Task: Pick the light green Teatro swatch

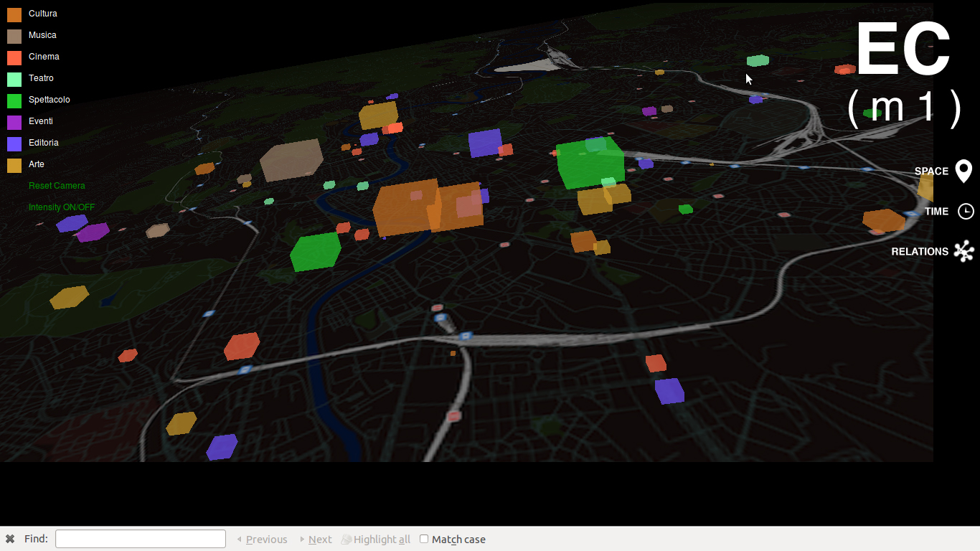Action: click(14, 79)
